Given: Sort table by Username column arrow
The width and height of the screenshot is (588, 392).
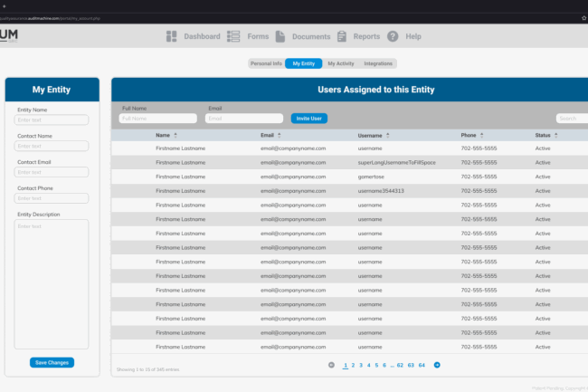Looking at the screenshot, I should coord(387,135).
